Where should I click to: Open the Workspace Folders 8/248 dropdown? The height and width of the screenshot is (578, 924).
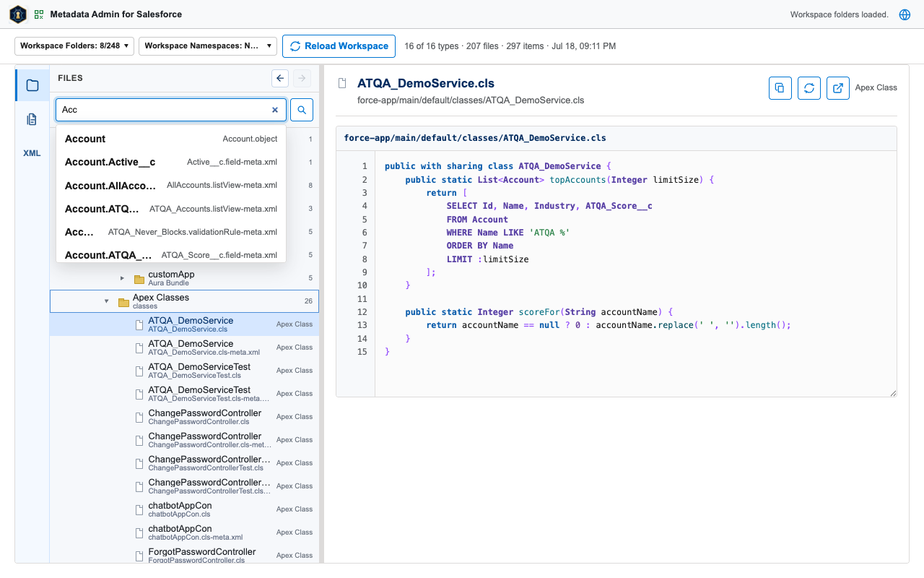[74, 46]
